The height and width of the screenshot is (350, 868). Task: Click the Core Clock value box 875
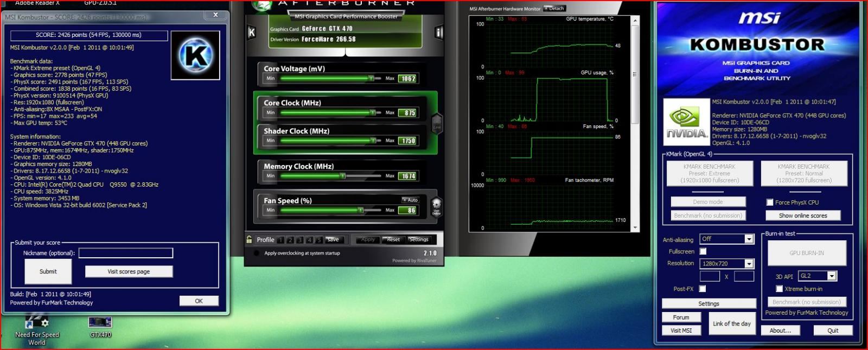tap(407, 112)
